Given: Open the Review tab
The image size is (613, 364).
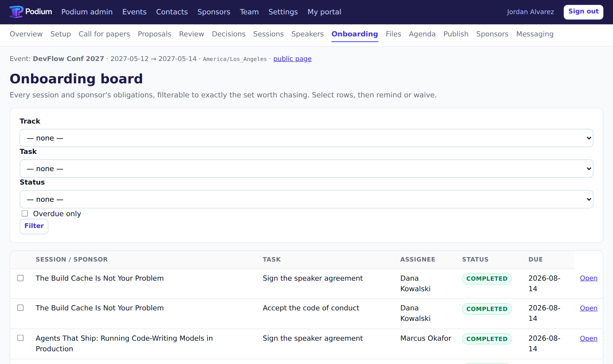Looking at the screenshot, I should [192, 34].
